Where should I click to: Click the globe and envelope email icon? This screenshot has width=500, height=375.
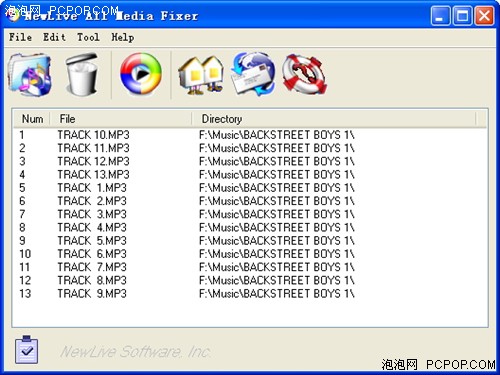[x=253, y=74]
